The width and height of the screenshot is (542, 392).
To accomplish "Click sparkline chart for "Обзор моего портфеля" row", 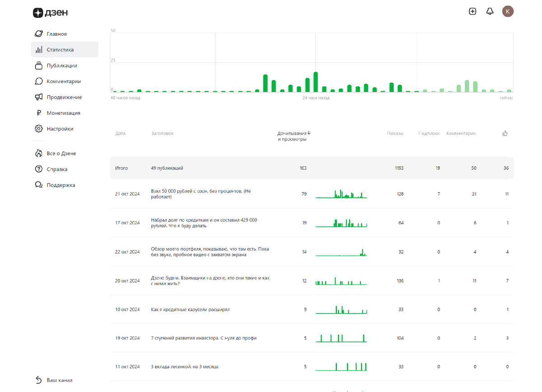I will [341, 252].
